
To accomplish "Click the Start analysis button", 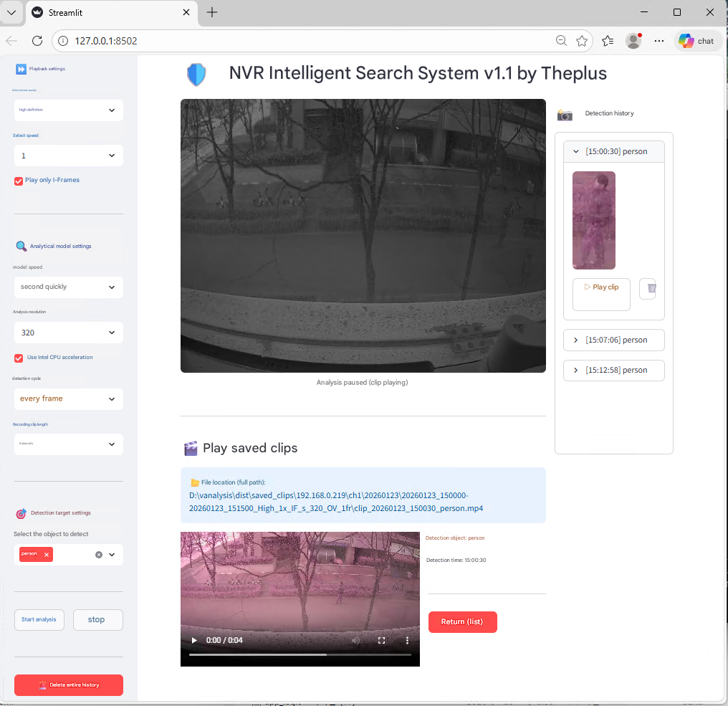I will (39, 619).
